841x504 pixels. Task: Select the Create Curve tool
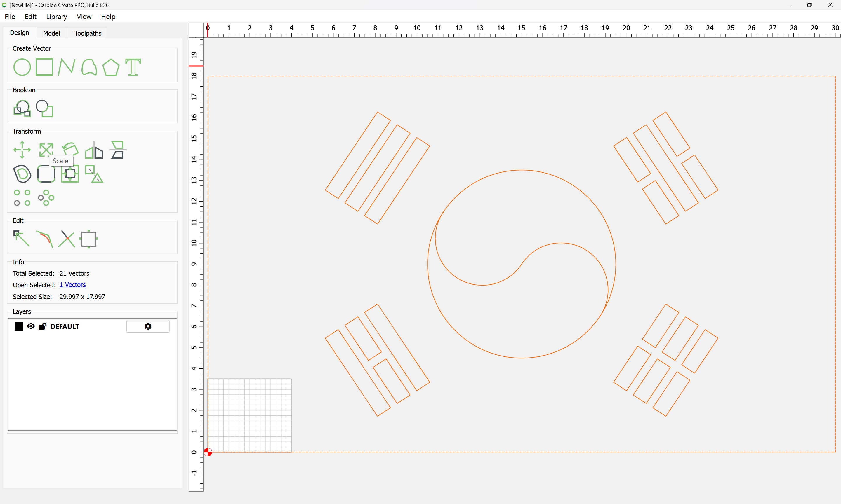tap(89, 67)
